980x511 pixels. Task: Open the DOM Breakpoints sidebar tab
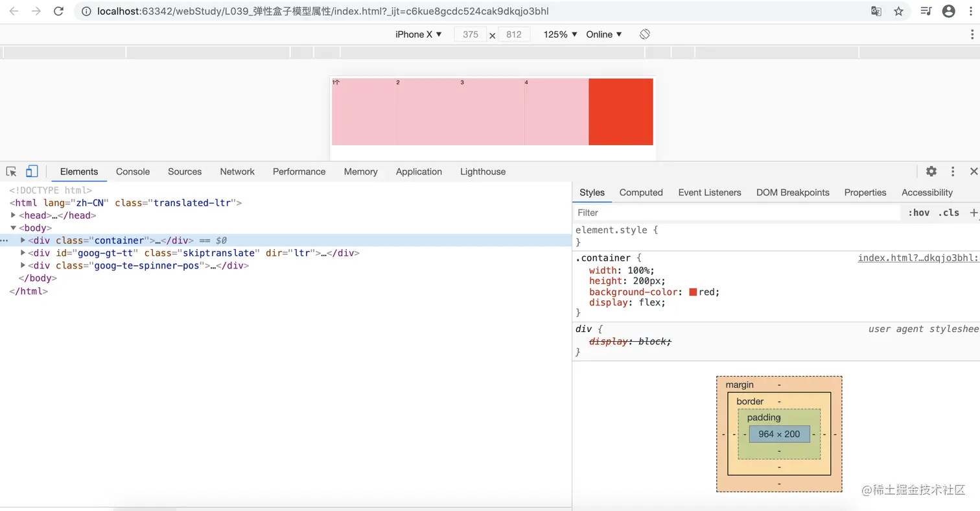click(x=793, y=193)
